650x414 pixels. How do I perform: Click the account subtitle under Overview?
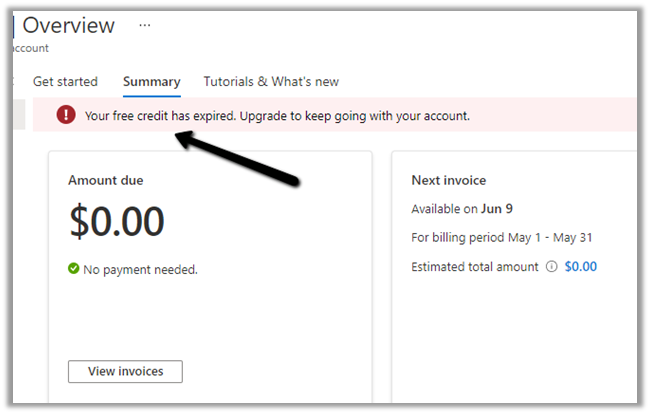tap(30, 48)
